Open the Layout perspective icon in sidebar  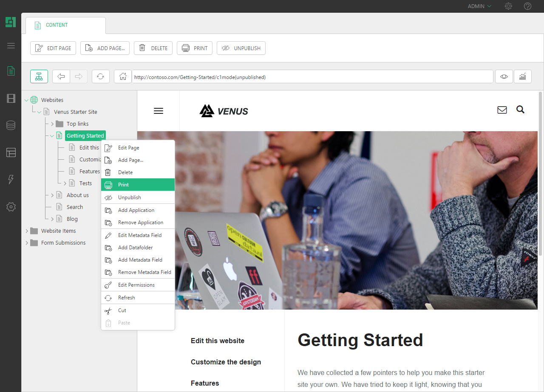(x=11, y=152)
